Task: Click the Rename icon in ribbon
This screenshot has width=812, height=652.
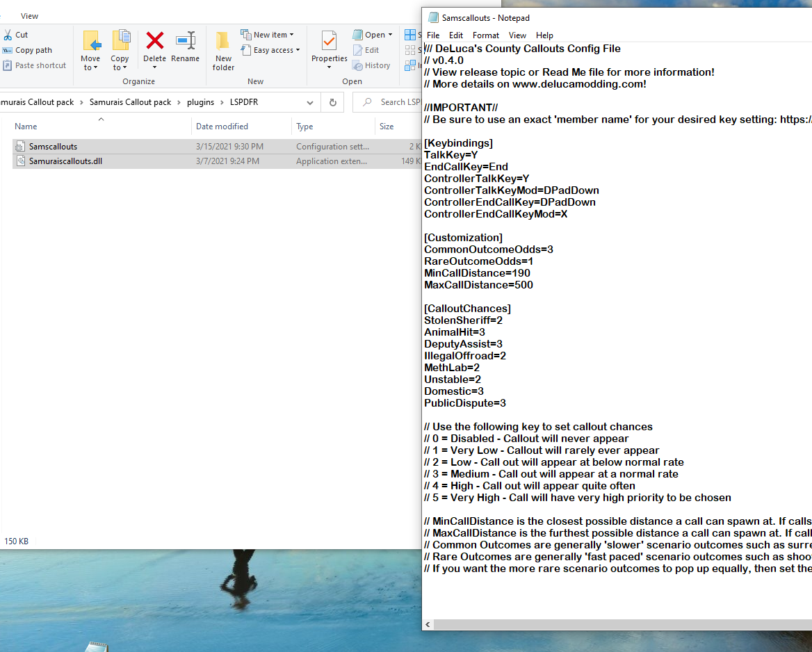Action: point(186,40)
